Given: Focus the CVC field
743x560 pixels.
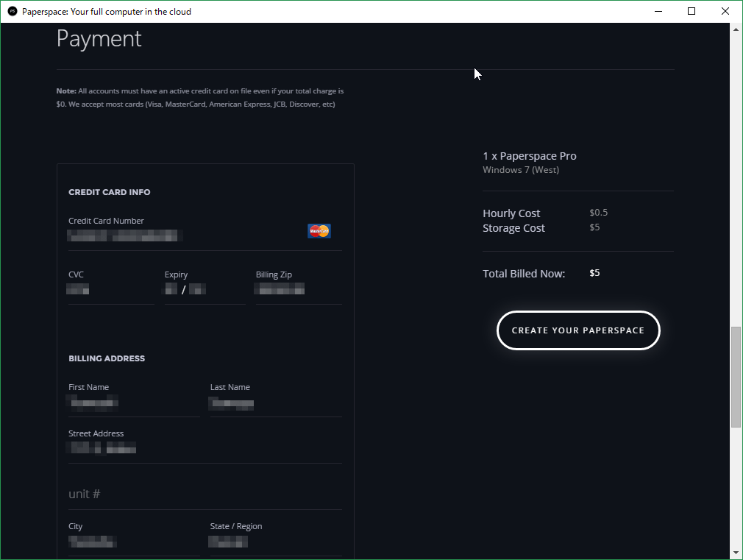Looking at the screenshot, I should [111, 289].
